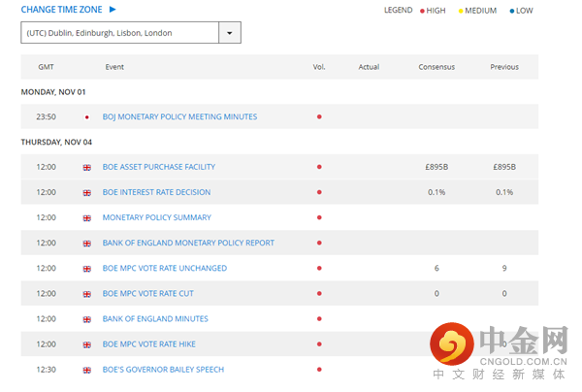Expand Change Time Zone arrow
This screenshot has width=582, height=392.
click(x=113, y=10)
